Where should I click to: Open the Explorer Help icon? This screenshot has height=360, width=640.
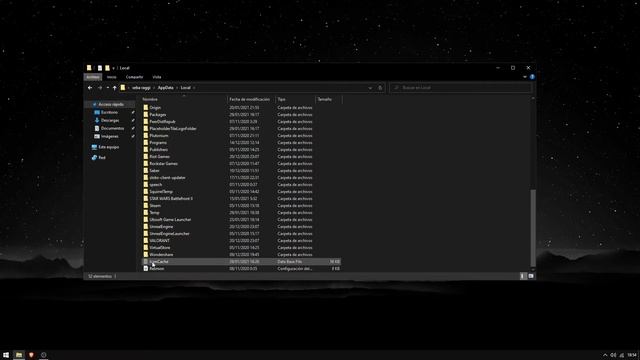(532, 77)
